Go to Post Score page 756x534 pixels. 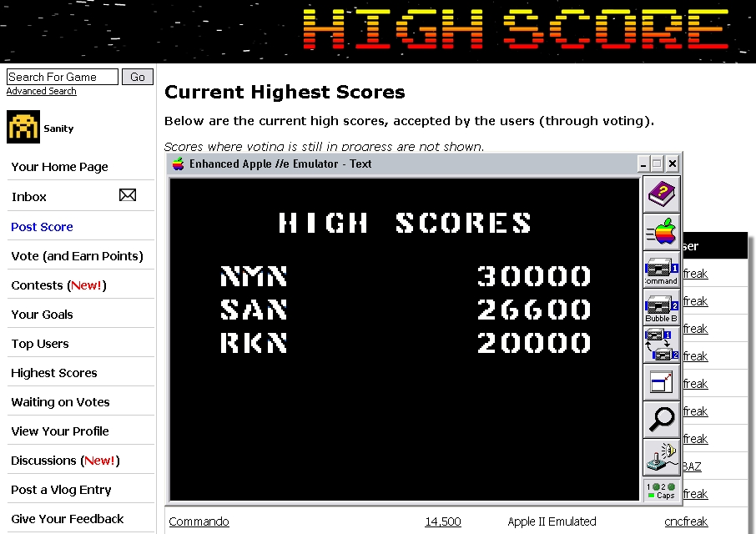[42, 227]
